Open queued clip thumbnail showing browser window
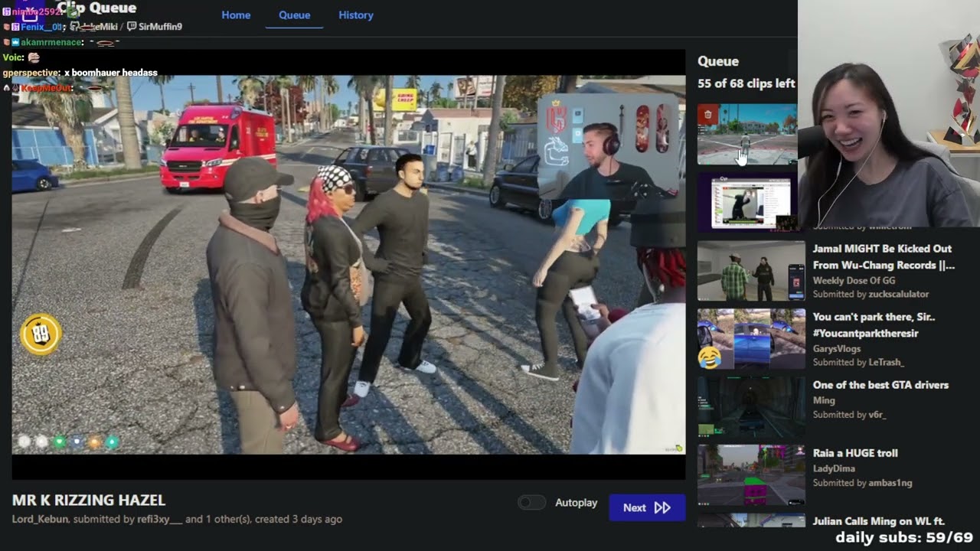The image size is (980, 551). pos(747,203)
